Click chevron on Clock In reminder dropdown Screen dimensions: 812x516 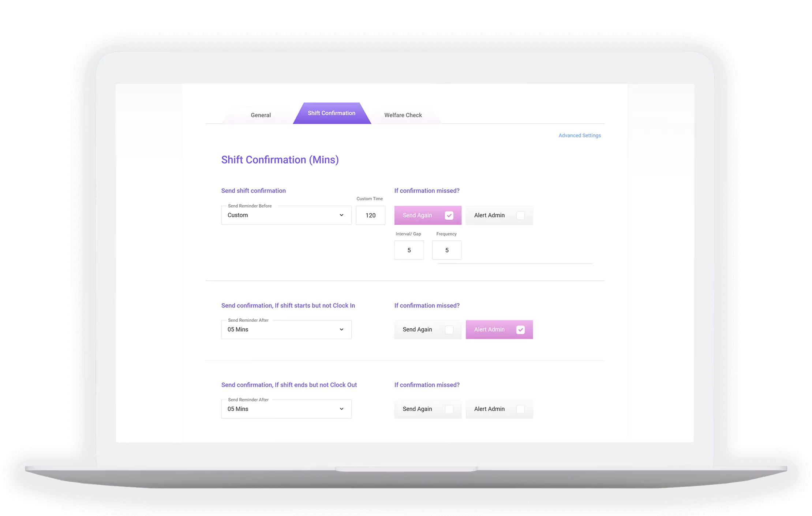click(341, 329)
